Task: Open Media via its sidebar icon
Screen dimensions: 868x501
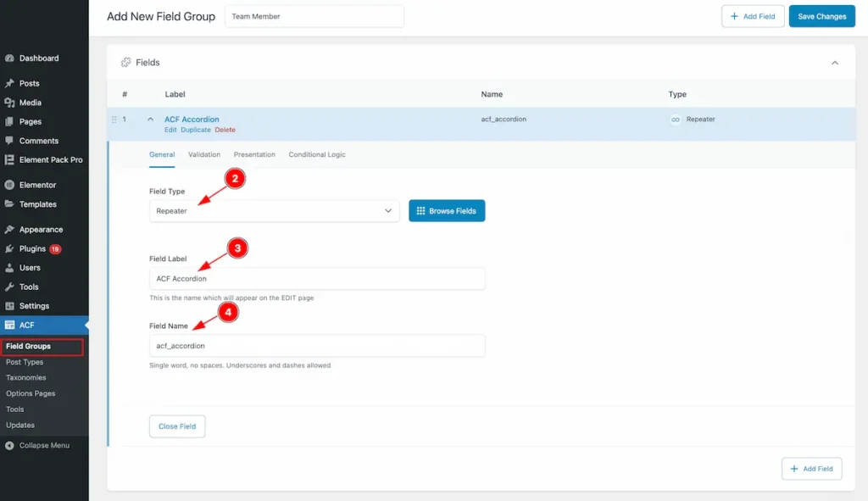Action: (x=9, y=103)
